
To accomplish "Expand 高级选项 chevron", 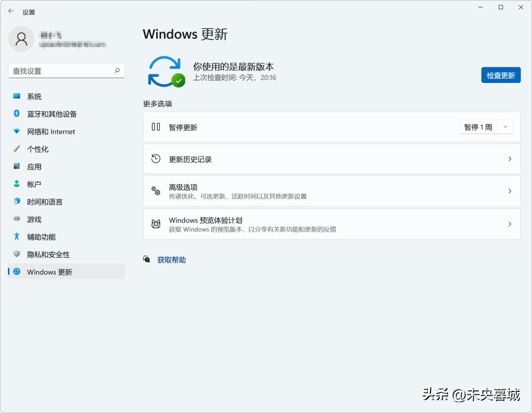I will point(510,191).
